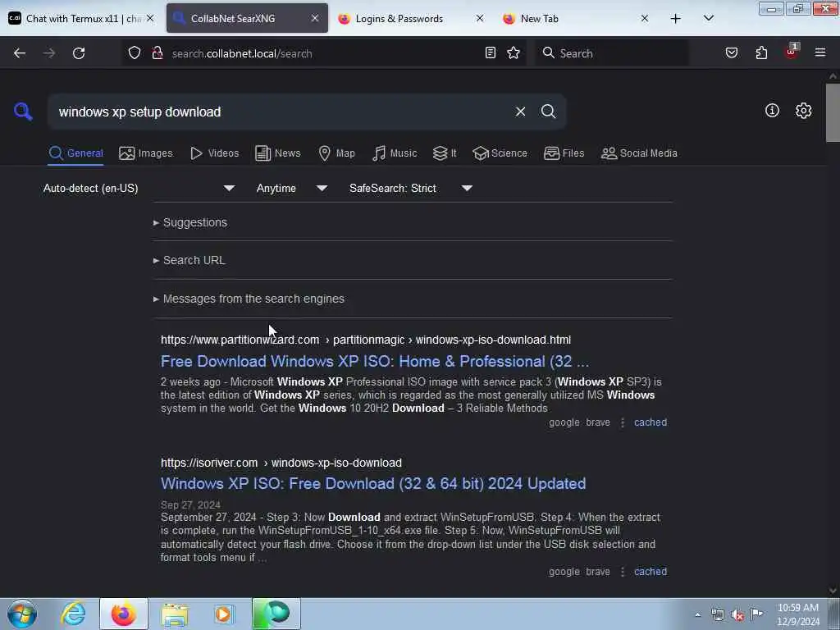Close the Chat with Termux x11 tab
This screenshot has width=840, height=630.
151,18
